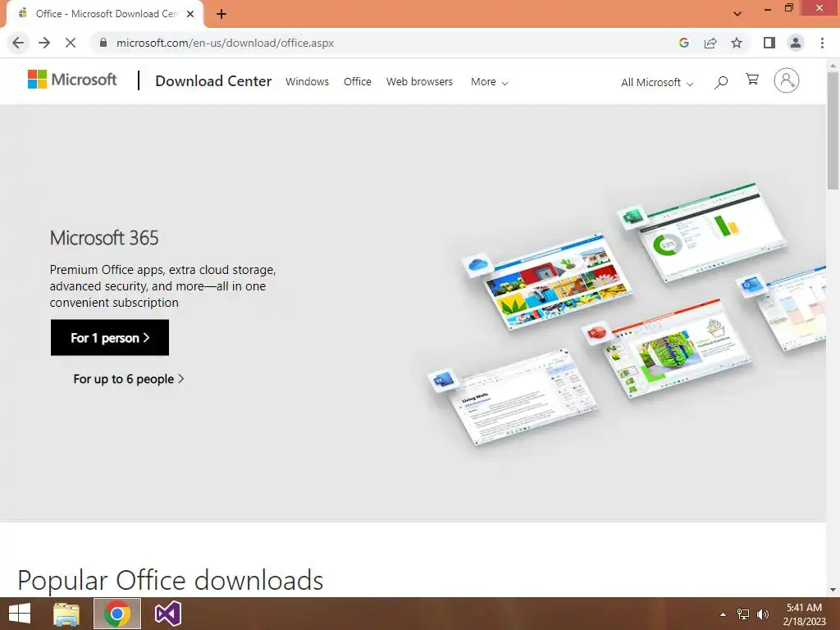This screenshot has width=840, height=630.
Task: Sign in via the account avatar icon
Action: pos(786,81)
